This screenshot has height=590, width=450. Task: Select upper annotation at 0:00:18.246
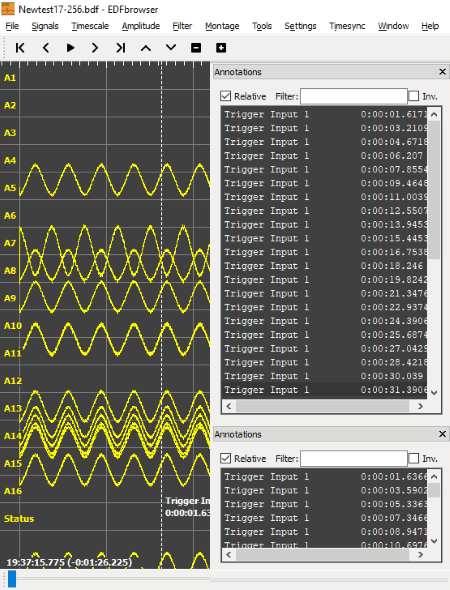(325, 266)
